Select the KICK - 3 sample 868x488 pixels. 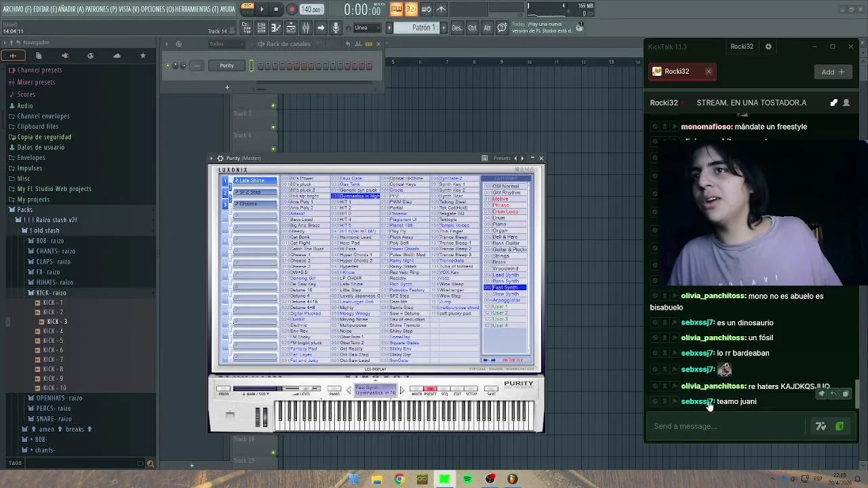tap(57, 321)
